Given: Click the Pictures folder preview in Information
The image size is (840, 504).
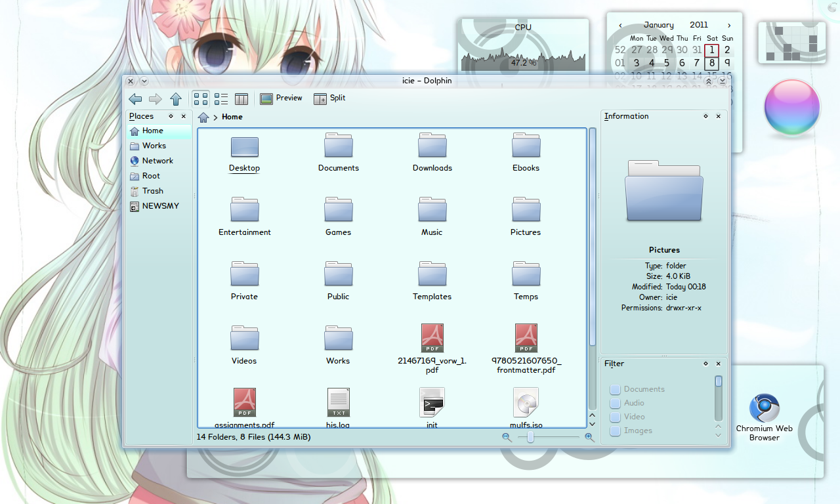Looking at the screenshot, I should tap(664, 190).
